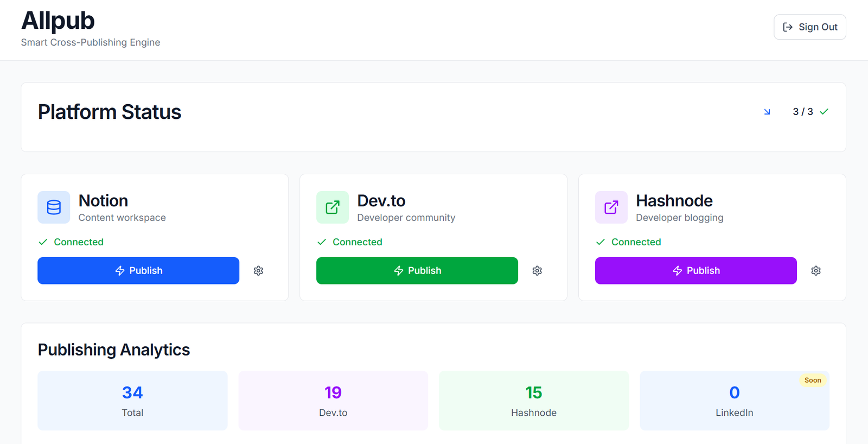868x444 pixels.
Task: Open Notion settings gear
Action: tap(258, 271)
